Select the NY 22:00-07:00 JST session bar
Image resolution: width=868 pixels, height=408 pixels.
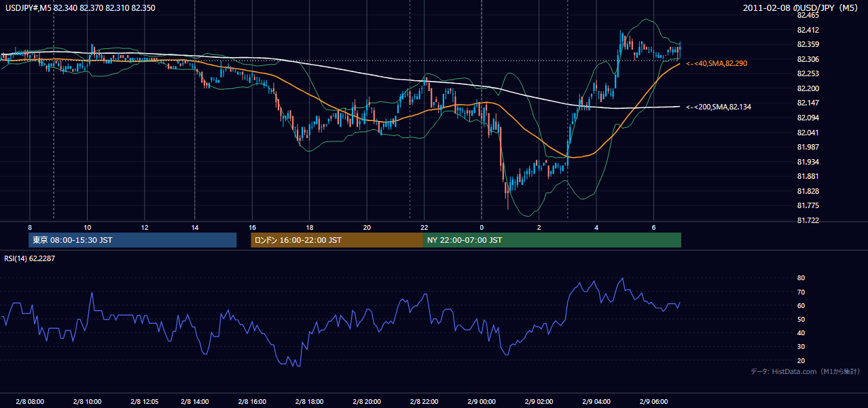552,240
